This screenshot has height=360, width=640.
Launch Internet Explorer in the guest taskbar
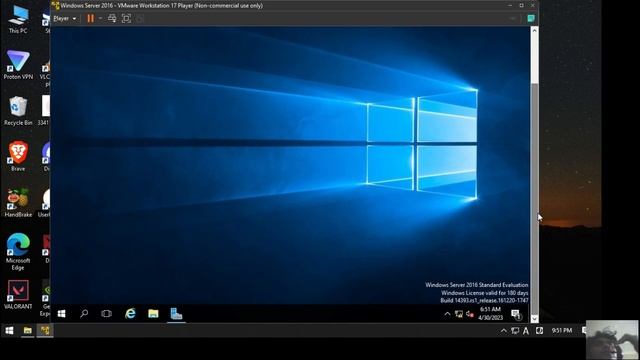(x=130, y=313)
